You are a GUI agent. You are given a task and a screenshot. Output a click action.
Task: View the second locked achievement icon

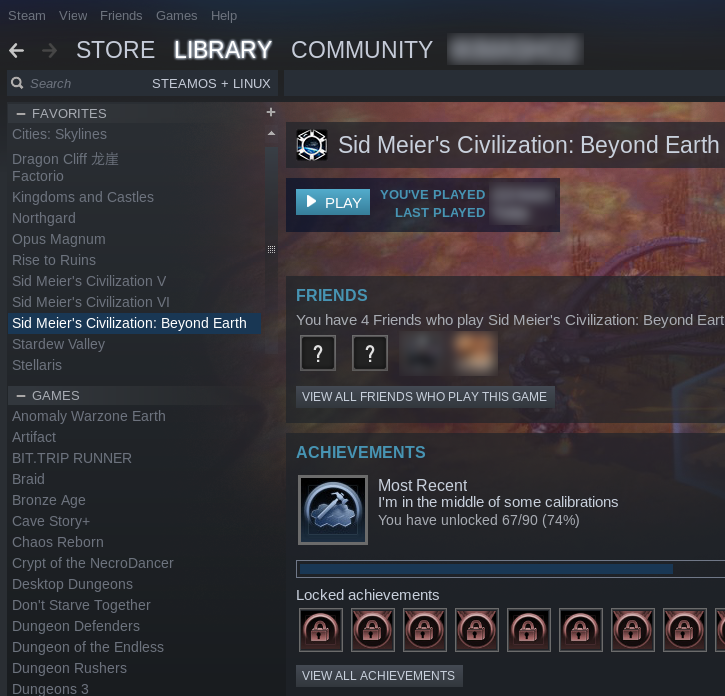click(x=373, y=630)
